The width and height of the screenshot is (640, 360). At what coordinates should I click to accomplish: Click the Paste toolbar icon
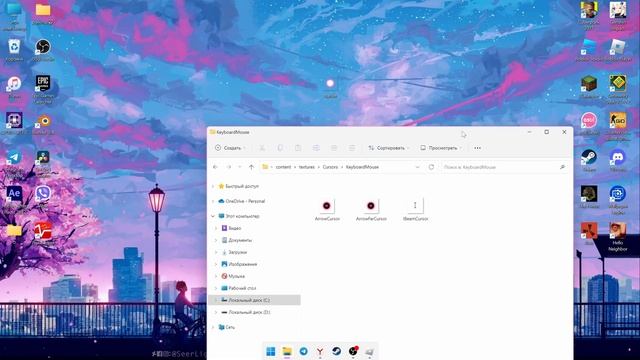[298, 148]
